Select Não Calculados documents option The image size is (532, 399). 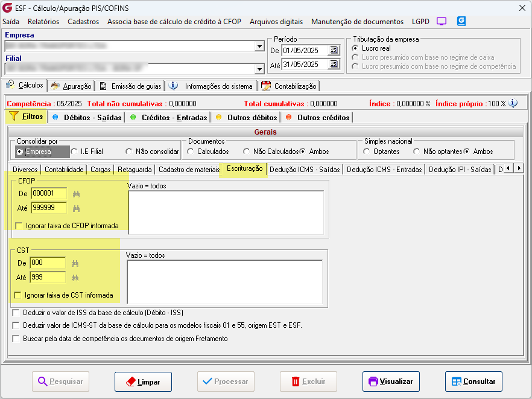click(271, 152)
